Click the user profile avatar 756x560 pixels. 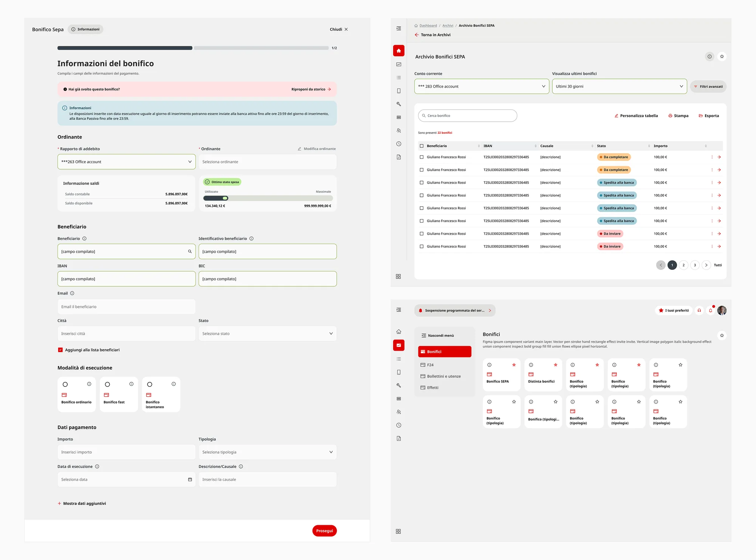pos(722,310)
